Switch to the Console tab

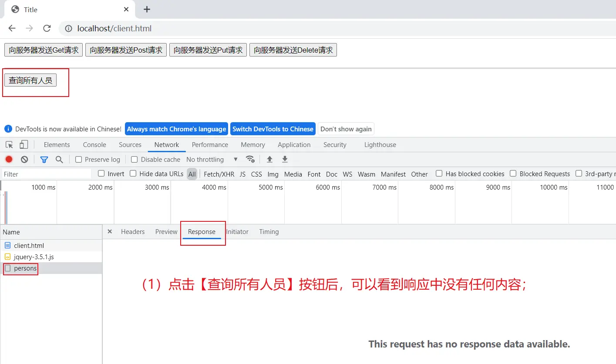[94, 145]
